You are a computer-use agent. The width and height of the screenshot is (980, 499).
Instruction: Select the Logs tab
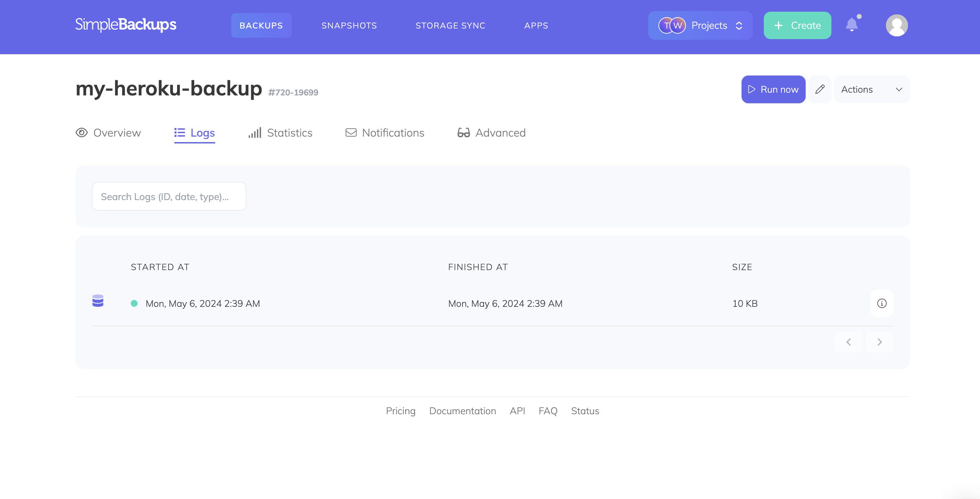[195, 133]
